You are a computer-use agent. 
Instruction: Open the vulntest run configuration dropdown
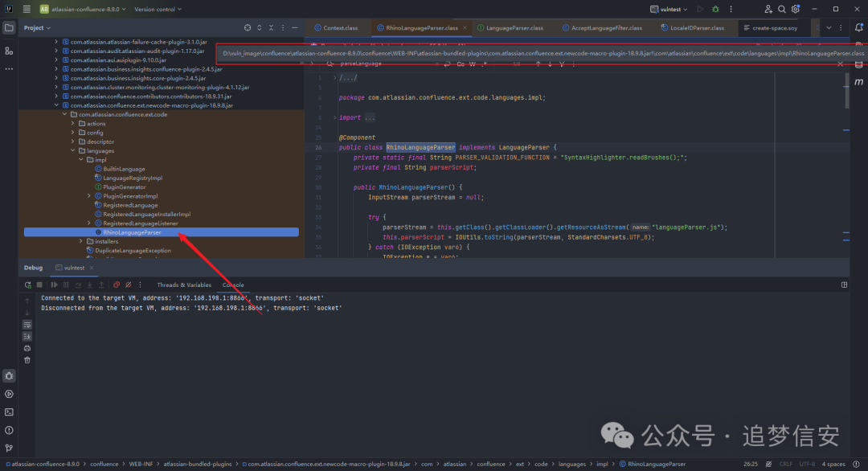pos(669,10)
